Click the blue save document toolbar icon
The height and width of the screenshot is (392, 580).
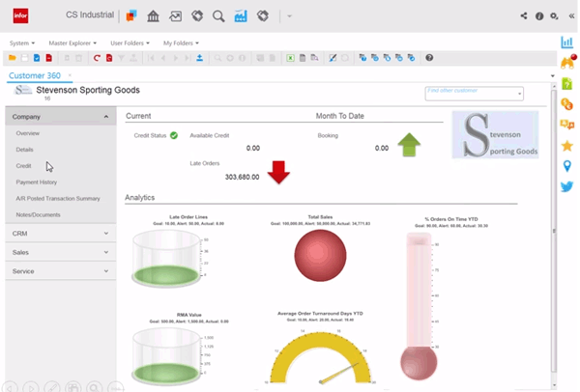click(x=37, y=58)
